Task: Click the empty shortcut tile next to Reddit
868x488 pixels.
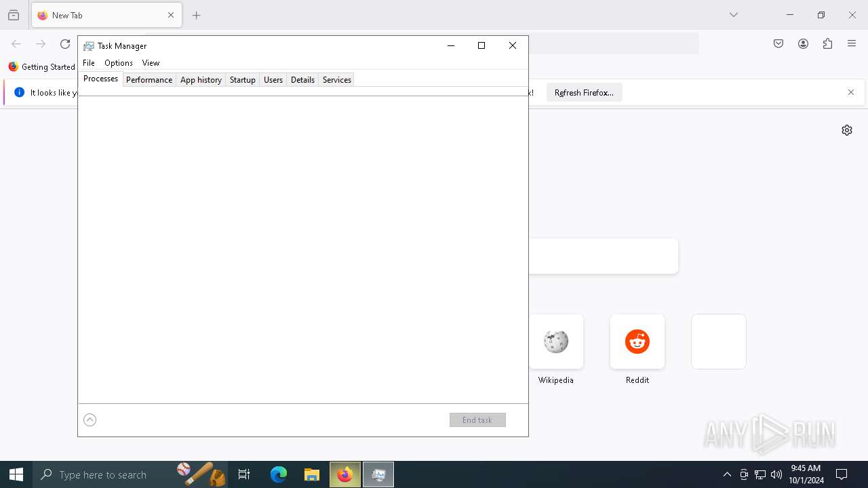Action: (x=719, y=342)
